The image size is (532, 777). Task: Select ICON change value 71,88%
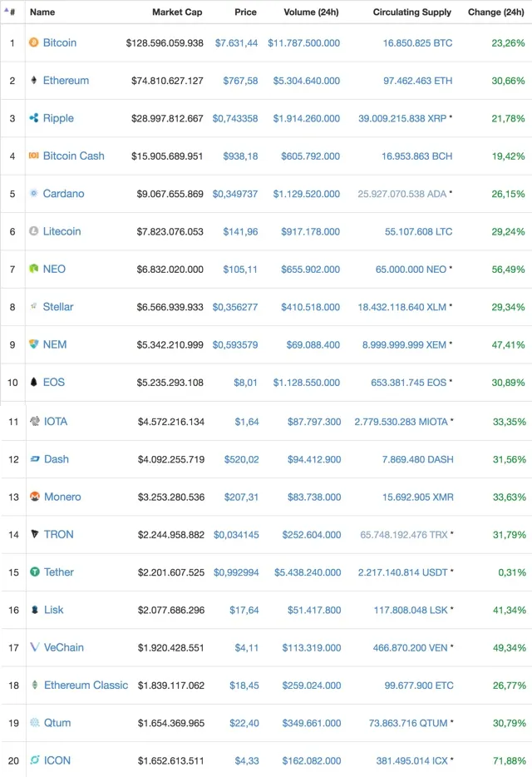point(510,760)
